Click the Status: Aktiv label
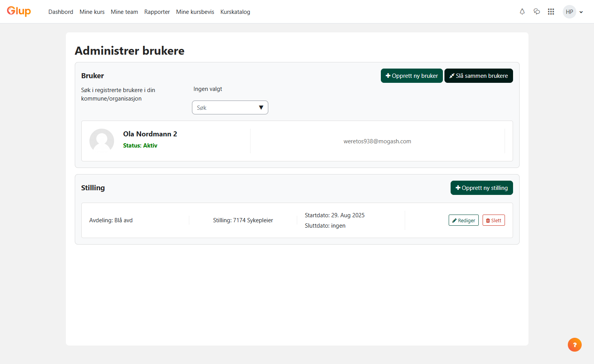The height and width of the screenshot is (364, 594). [x=140, y=146]
